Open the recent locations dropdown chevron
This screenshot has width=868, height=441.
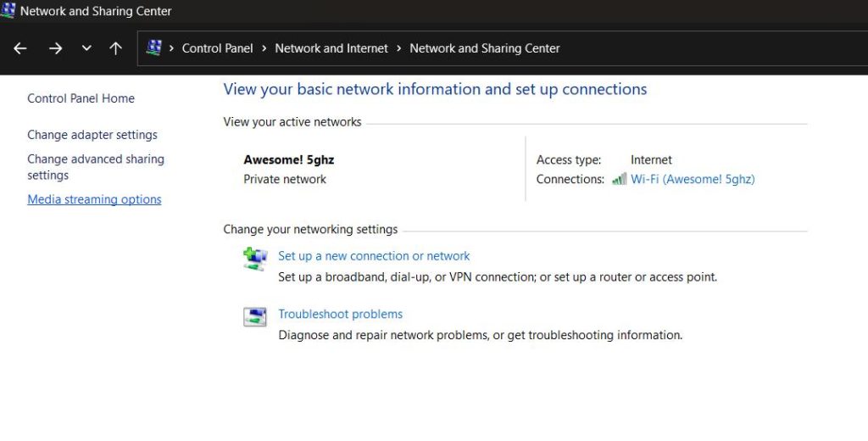tap(86, 49)
